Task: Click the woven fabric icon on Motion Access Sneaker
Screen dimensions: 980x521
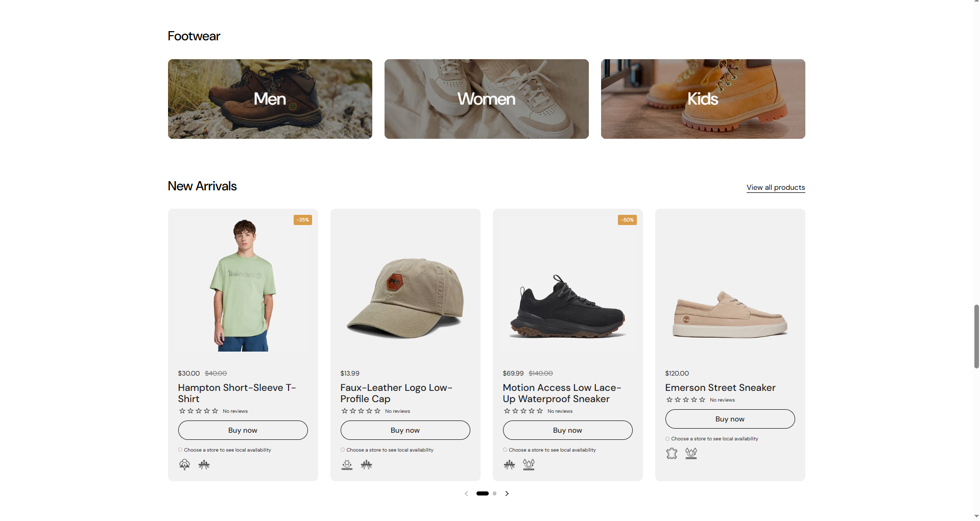Action: (x=509, y=464)
